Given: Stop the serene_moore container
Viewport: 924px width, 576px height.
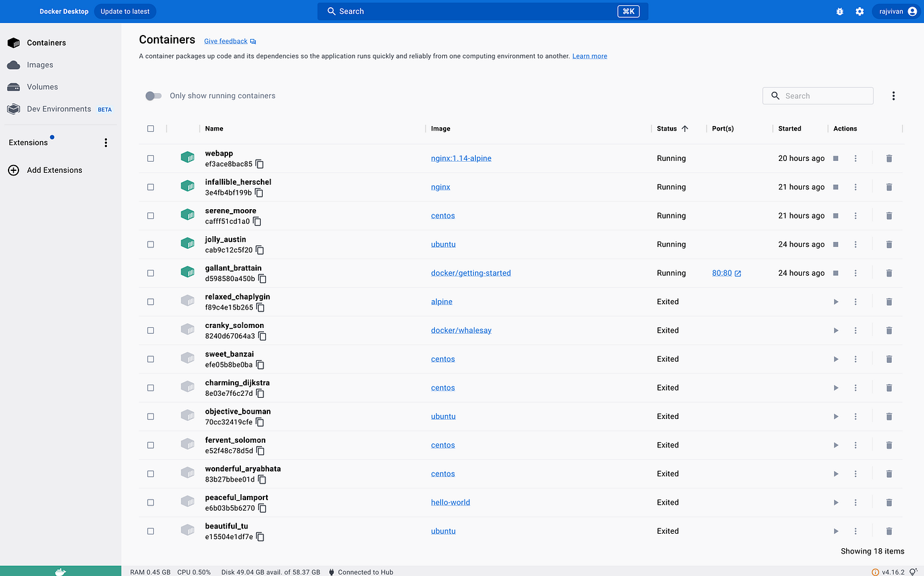Looking at the screenshot, I should [x=836, y=216].
